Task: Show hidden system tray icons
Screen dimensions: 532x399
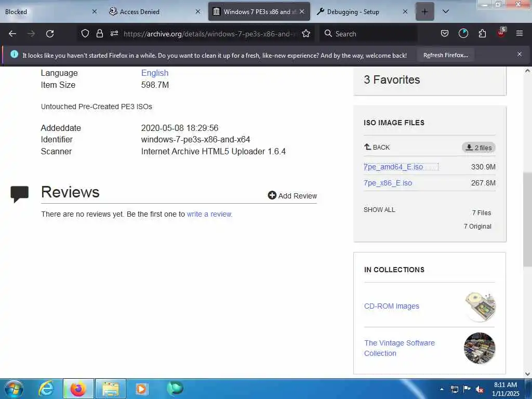Action: pos(442,389)
